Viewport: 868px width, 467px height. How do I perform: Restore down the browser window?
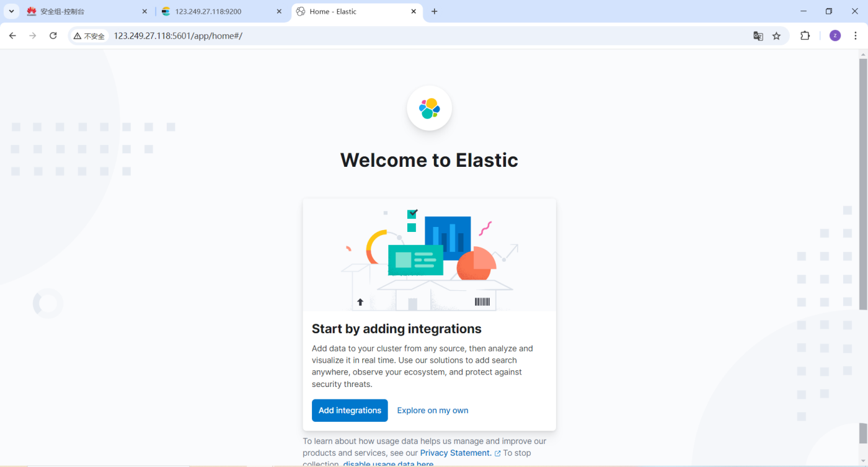pos(829,11)
